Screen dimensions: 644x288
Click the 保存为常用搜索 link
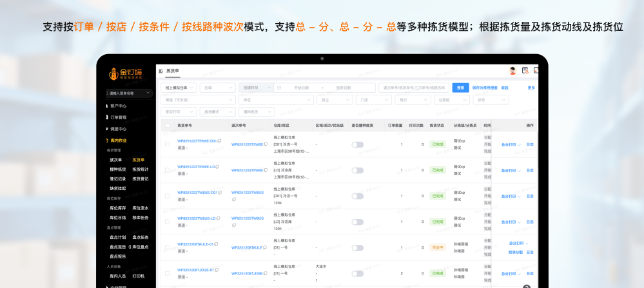click(485, 88)
